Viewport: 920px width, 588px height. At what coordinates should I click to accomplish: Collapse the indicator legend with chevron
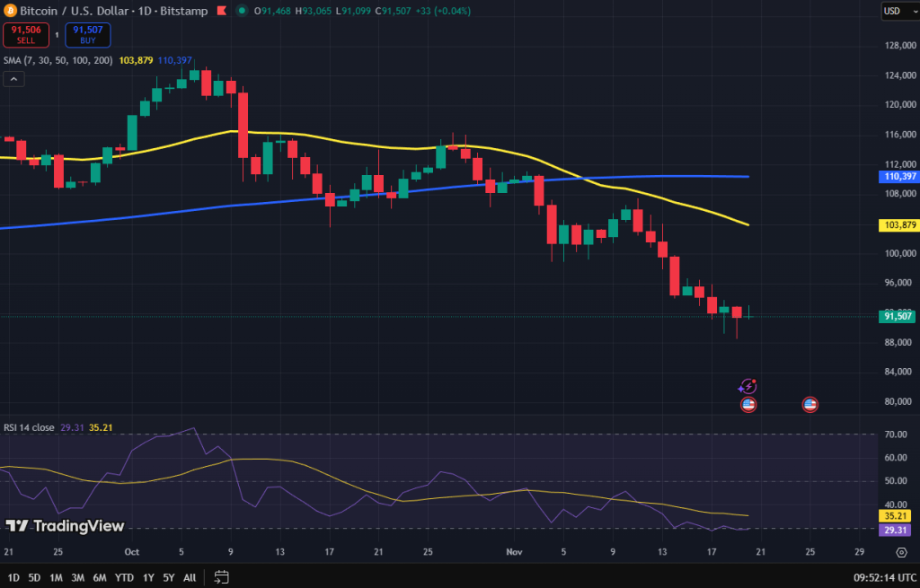pyautogui.click(x=13, y=79)
